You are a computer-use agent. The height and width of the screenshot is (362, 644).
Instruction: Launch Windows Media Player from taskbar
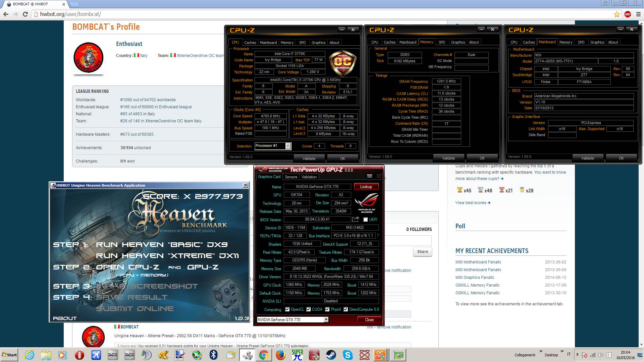pos(63,355)
